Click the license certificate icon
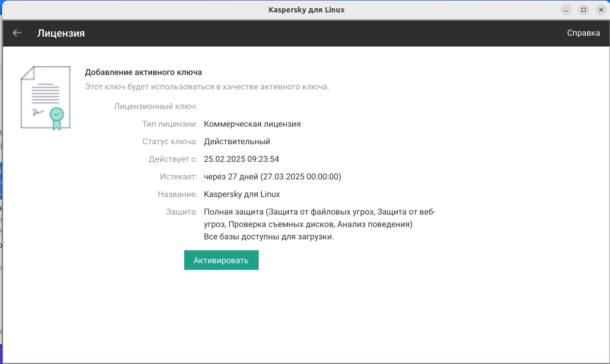 [x=46, y=98]
